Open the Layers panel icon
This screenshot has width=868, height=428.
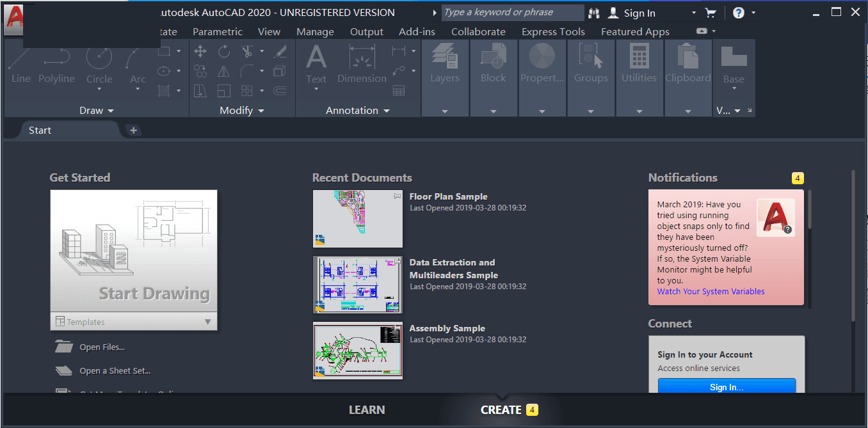coord(444,64)
